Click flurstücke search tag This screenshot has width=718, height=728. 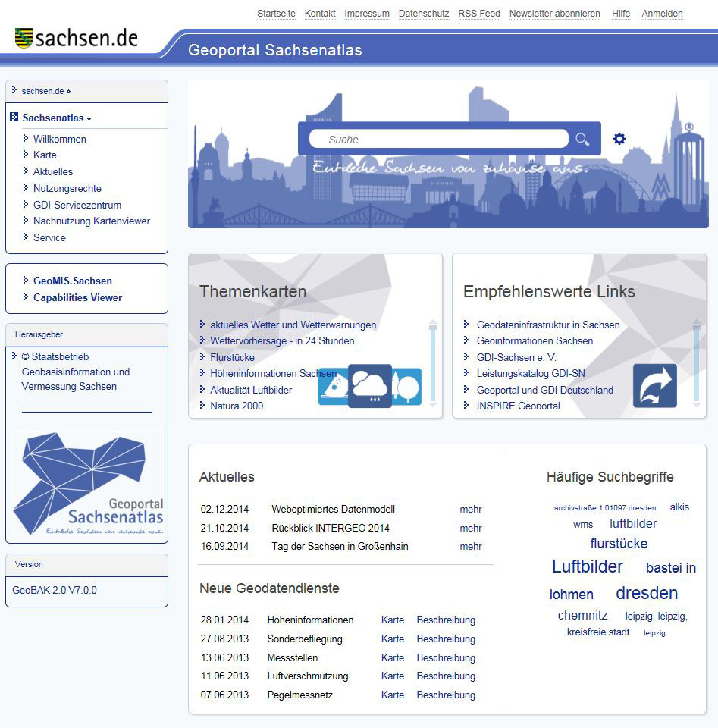pos(619,544)
